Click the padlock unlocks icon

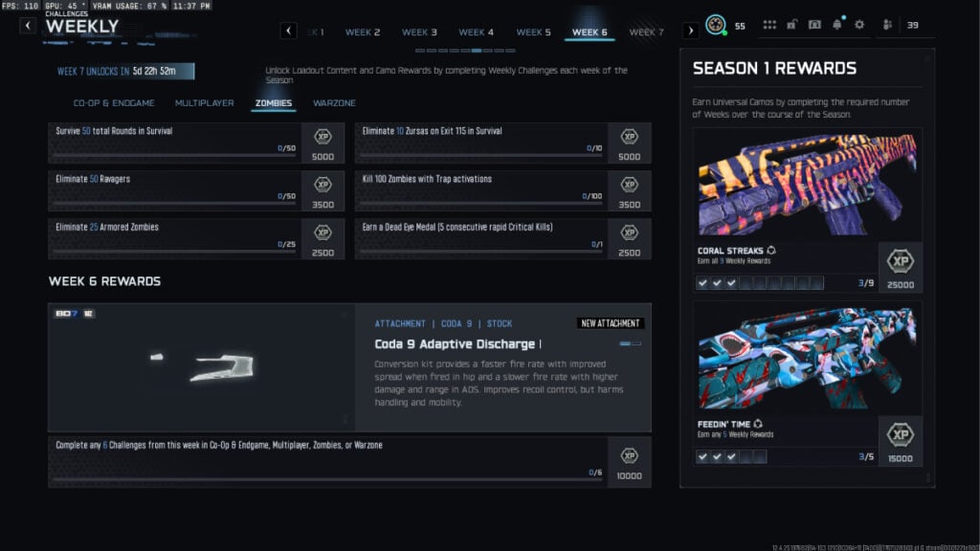pyautogui.click(x=791, y=26)
